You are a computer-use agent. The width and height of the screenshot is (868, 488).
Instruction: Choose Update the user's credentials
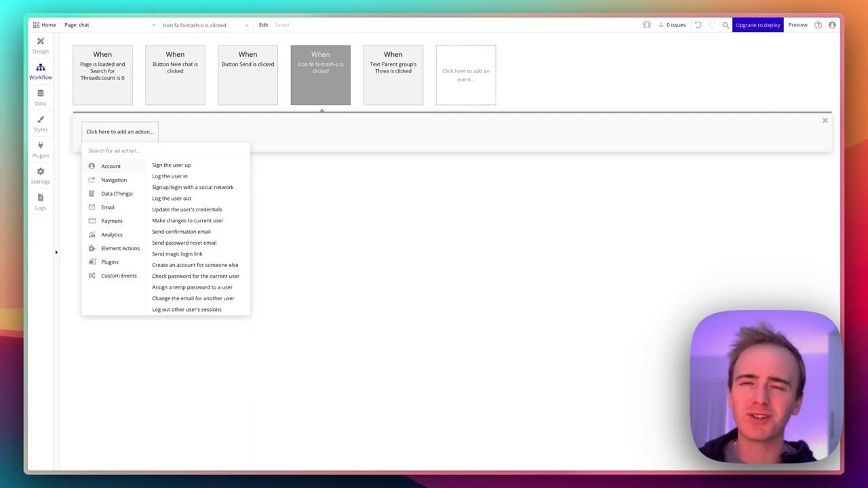tap(187, 209)
